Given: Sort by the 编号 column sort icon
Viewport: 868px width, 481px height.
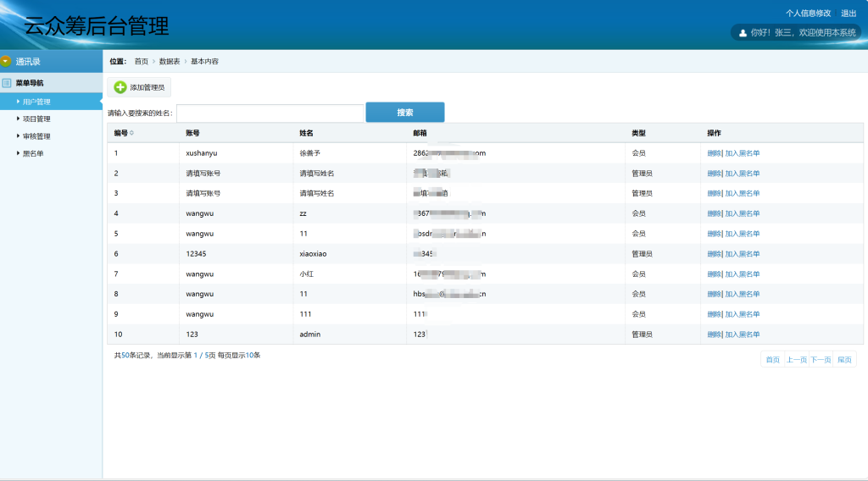Looking at the screenshot, I should (x=131, y=133).
